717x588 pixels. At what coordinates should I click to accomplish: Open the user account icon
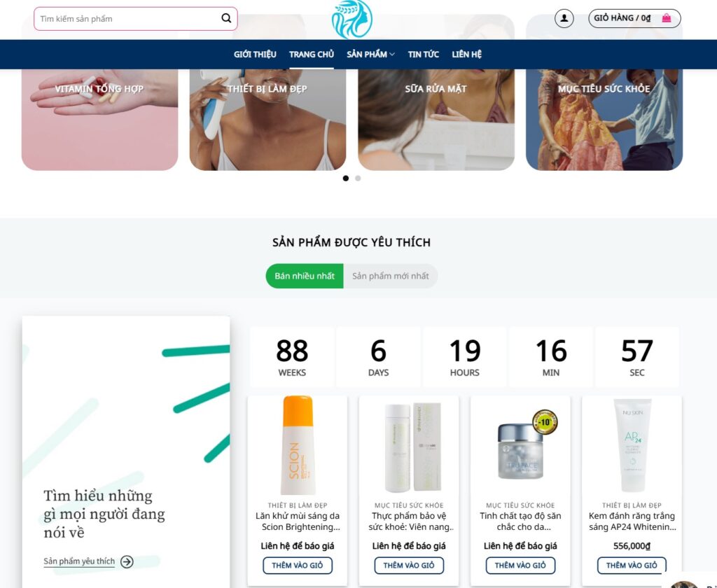[564, 18]
